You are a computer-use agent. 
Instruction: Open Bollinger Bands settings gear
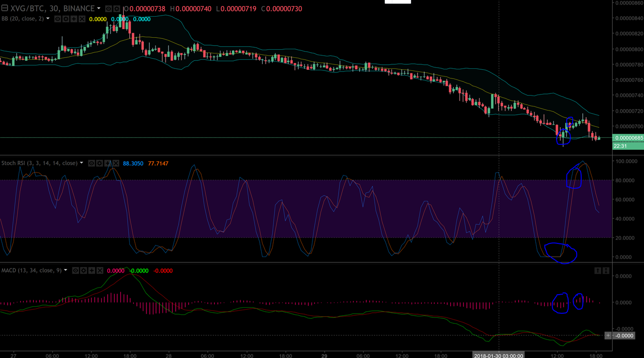[x=65, y=19]
